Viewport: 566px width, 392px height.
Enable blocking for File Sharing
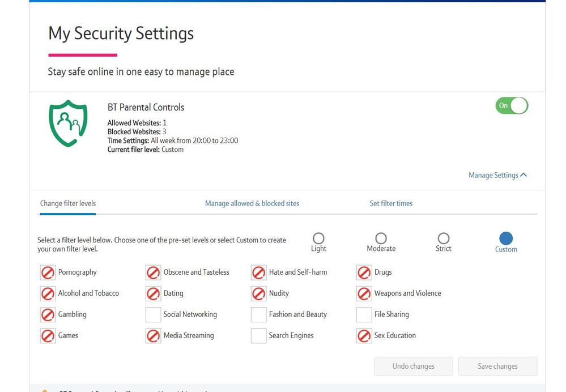click(364, 314)
